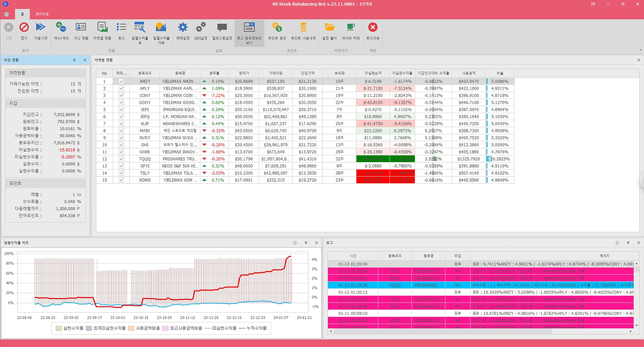Screen dimensions: 644x347
Task: Pin the 자산 현황 panel
Action: [x=74, y=60]
